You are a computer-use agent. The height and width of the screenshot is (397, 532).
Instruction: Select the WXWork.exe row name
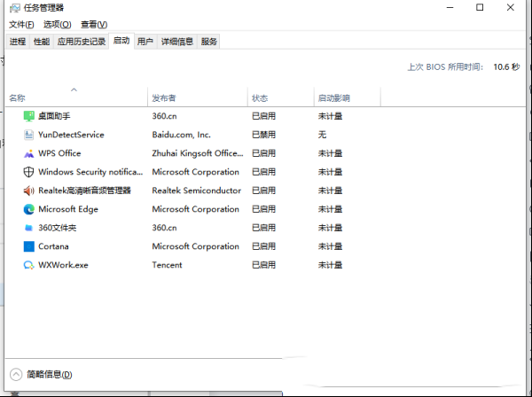coord(64,265)
